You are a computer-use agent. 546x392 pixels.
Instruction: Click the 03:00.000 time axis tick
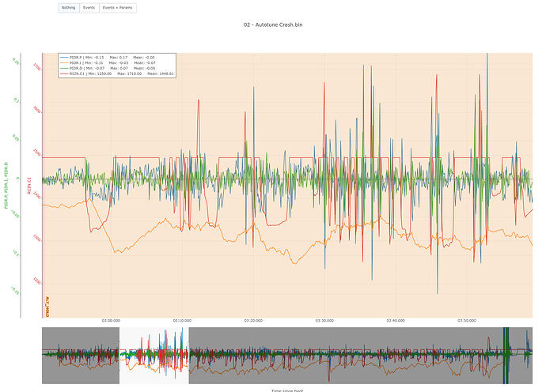pos(111,321)
